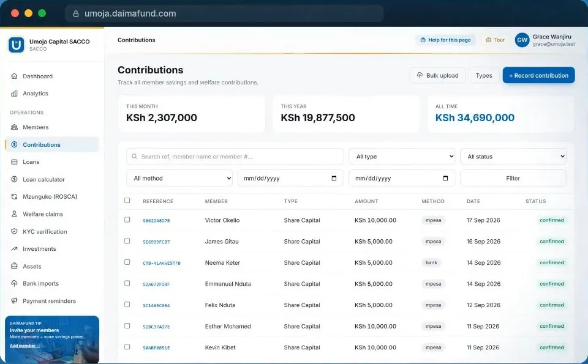This screenshot has width=588, height=364.
Task: Click the KSh 34,690,000 all time total
Action: [x=475, y=117]
